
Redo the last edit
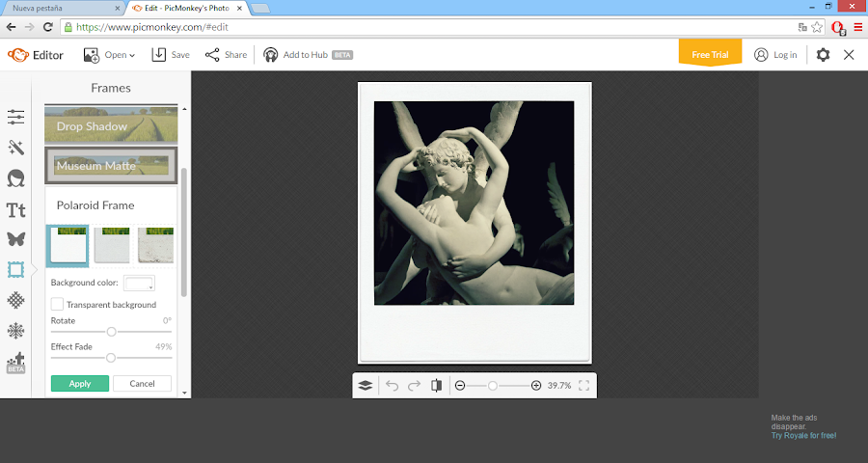point(414,386)
